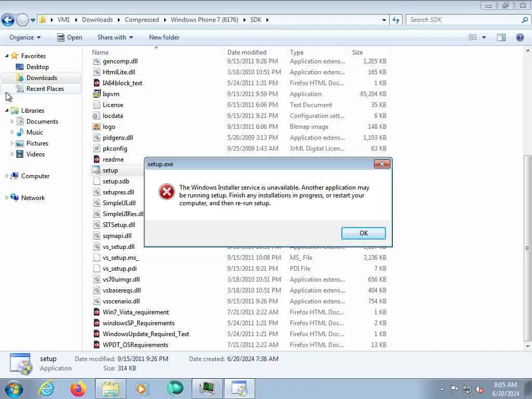Click the readme file icon

coord(97,159)
